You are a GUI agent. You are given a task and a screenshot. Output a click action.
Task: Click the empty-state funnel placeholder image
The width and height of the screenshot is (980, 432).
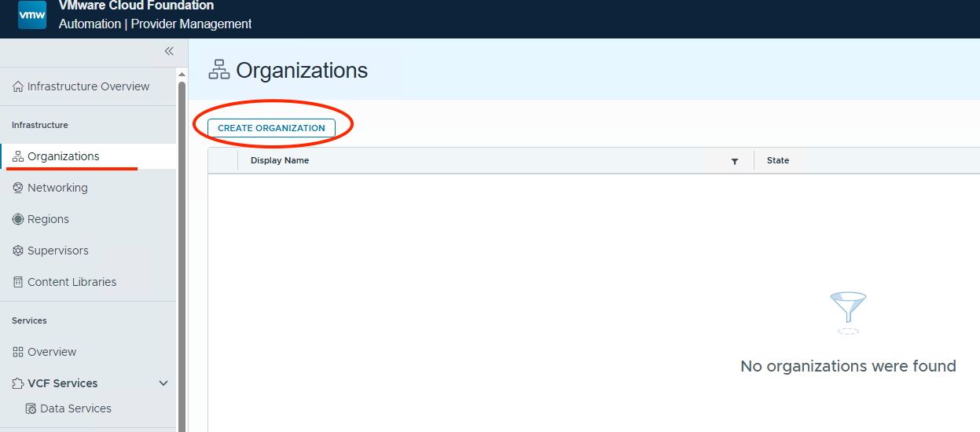pyautogui.click(x=848, y=312)
